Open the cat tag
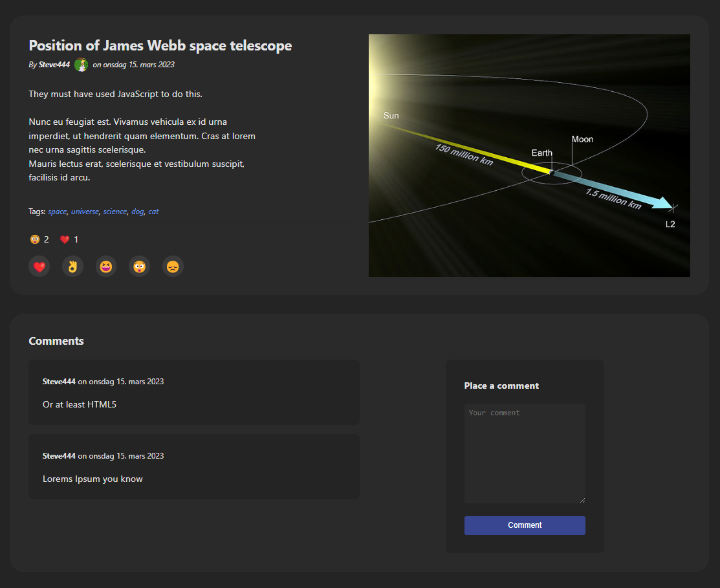The height and width of the screenshot is (588, 720). click(x=153, y=212)
